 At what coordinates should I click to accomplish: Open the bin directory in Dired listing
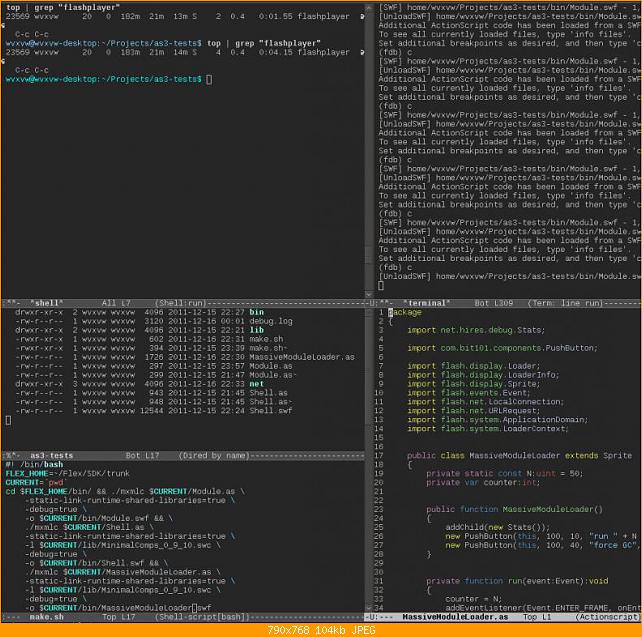[256, 312]
